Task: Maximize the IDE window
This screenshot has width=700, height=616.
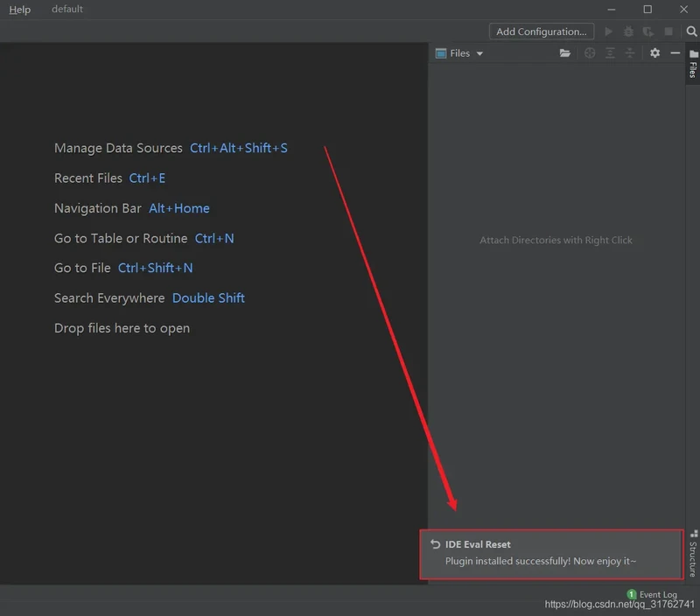Action: pyautogui.click(x=647, y=10)
